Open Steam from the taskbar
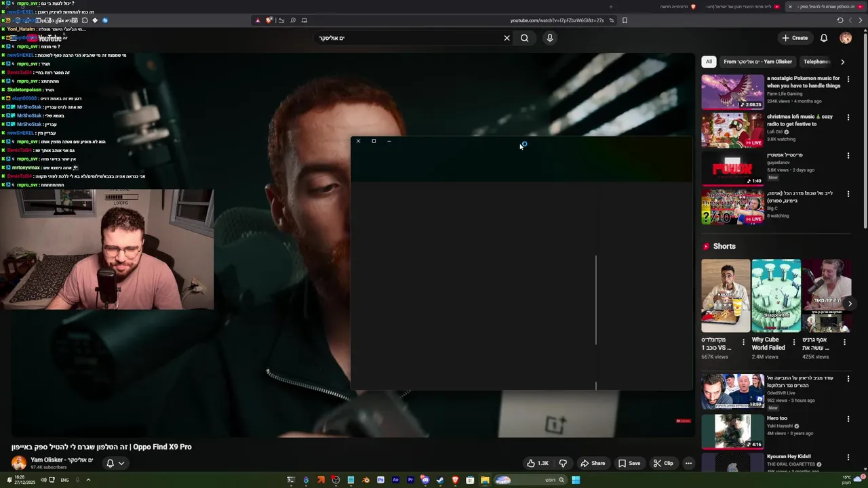This screenshot has width=868, height=488. [x=440, y=480]
